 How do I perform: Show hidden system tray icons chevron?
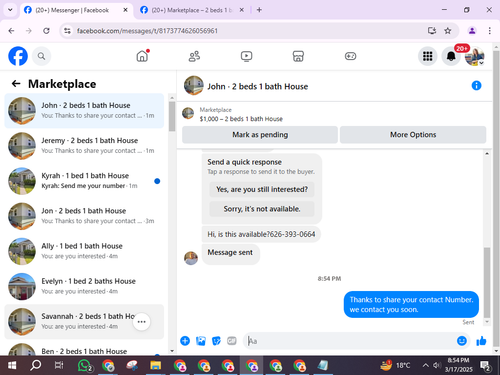tap(425, 365)
